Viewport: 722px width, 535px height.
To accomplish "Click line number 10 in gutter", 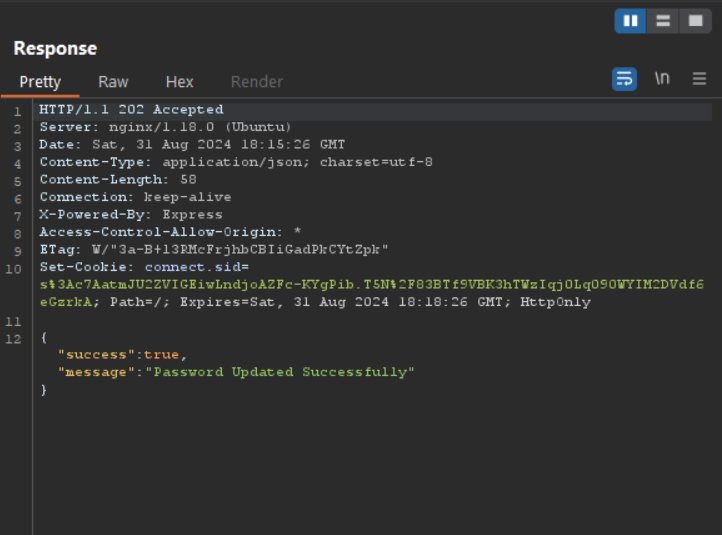I will 13,269.
